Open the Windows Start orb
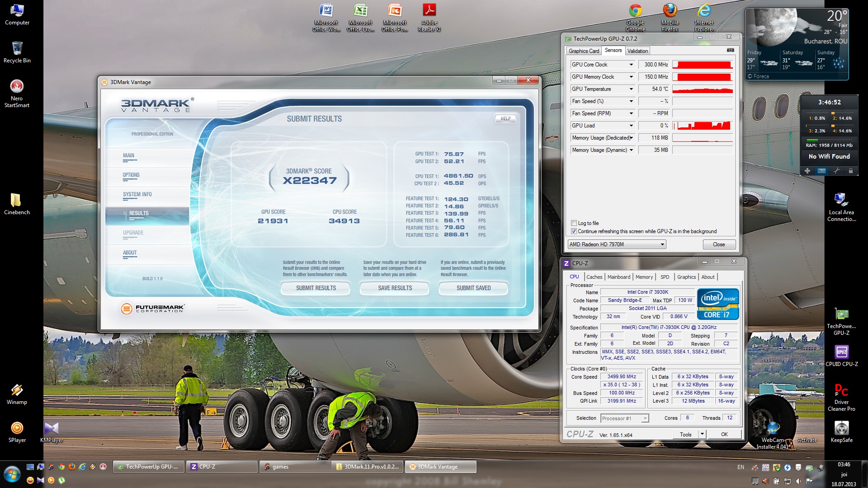The image size is (868, 488). coord(12,474)
